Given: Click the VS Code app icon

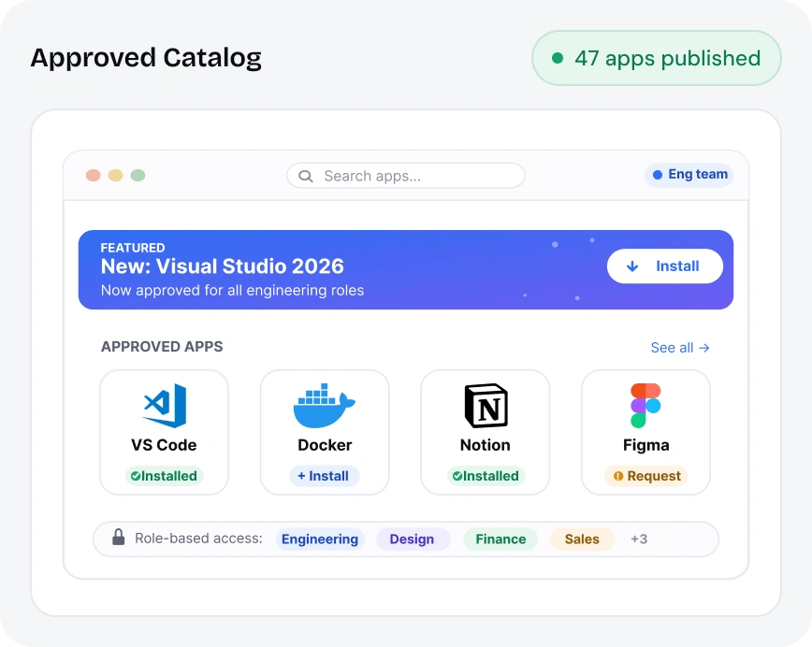Looking at the screenshot, I should point(165,406).
